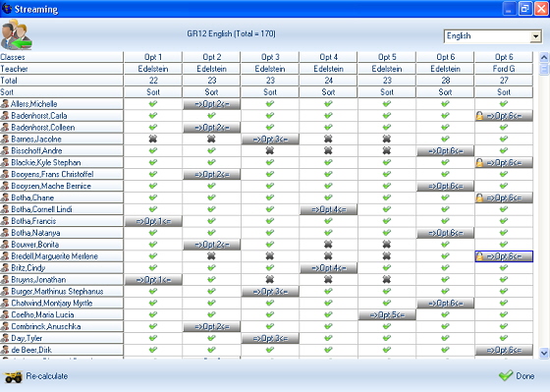Click the GR12 English (Total = 170) heading
This screenshot has height=392, width=550.
tap(231, 33)
